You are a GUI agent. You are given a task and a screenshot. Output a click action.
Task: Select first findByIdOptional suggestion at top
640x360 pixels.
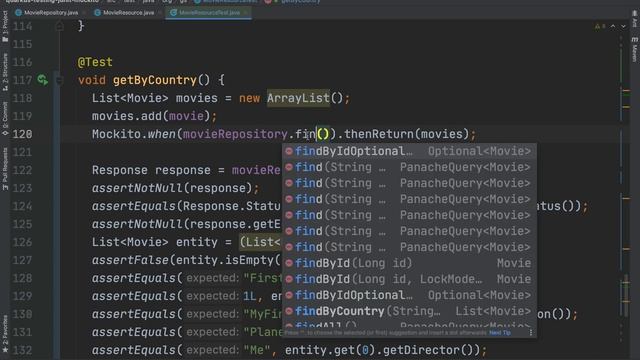(409, 151)
